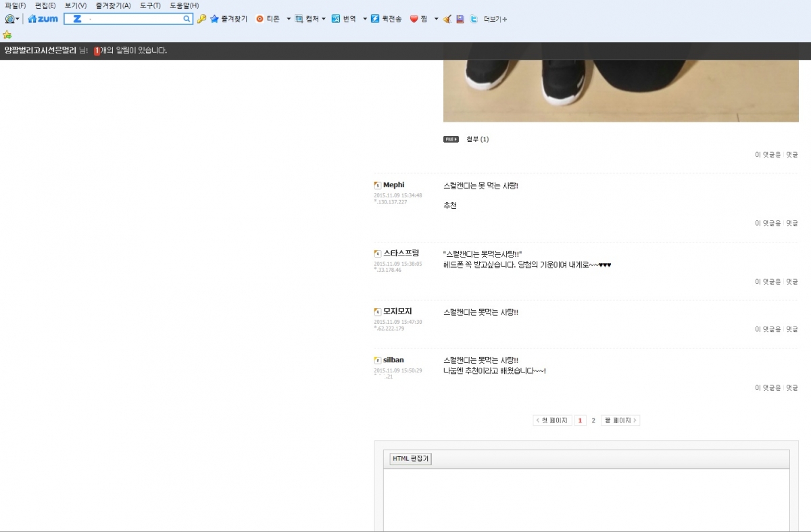Click 댓글 reply link on silban's comment

[791, 388]
